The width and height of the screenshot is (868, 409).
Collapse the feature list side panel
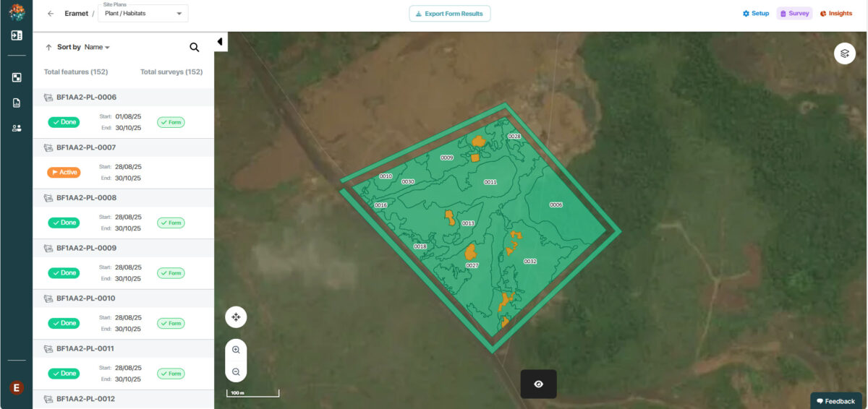[x=220, y=42]
